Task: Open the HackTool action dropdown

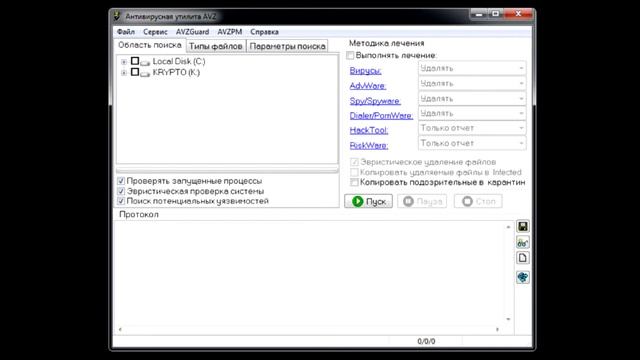Action: pyautogui.click(x=472, y=128)
